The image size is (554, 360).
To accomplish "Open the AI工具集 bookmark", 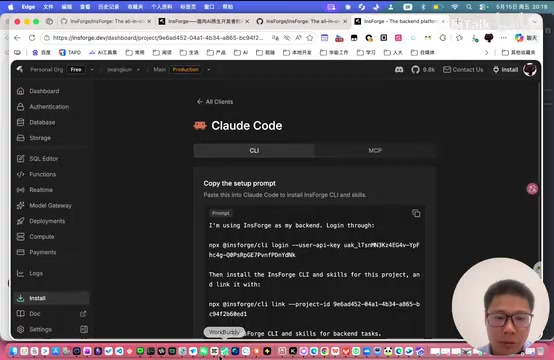I will tap(102, 52).
